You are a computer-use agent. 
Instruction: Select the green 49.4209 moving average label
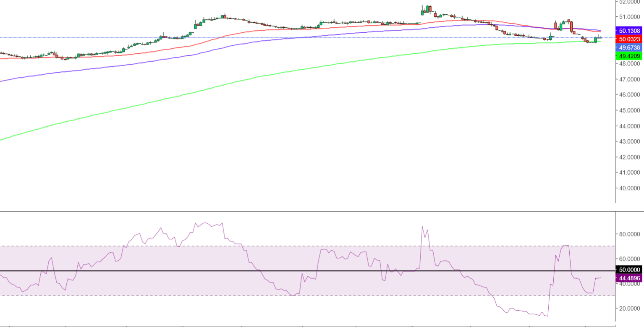(x=629, y=56)
